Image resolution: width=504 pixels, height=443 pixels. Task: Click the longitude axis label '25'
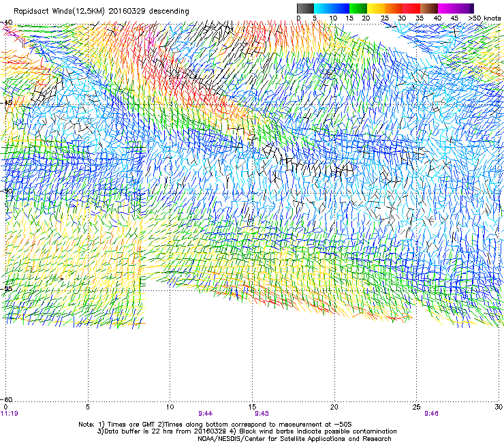click(x=416, y=407)
